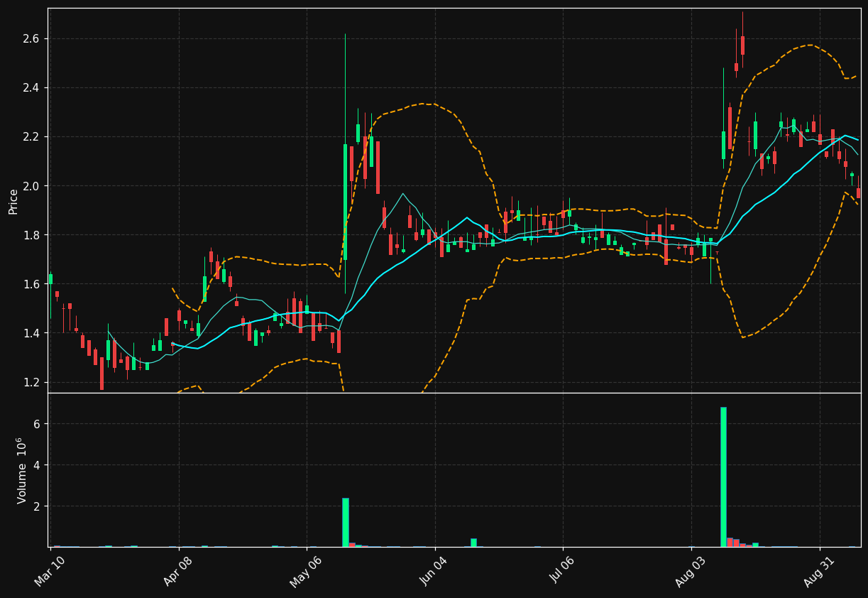Click the small green volume bar in mid-June
The height and width of the screenshot is (598, 868).
click(x=473, y=543)
